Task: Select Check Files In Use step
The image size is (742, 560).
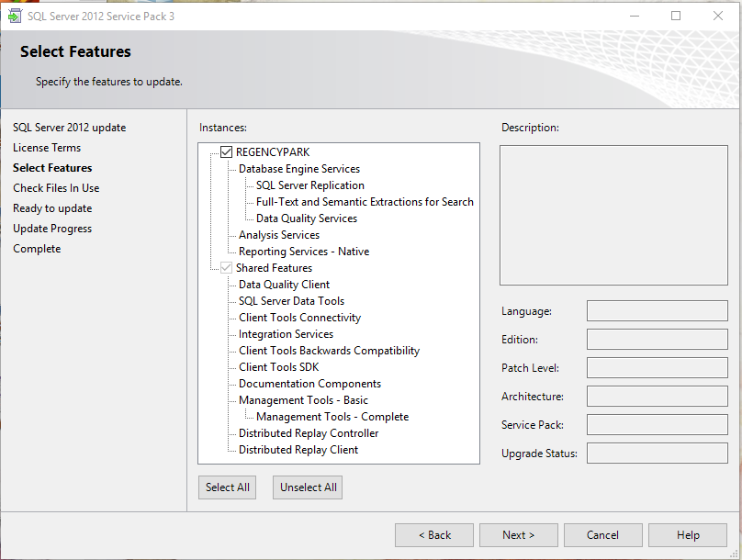Action: click(x=56, y=187)
